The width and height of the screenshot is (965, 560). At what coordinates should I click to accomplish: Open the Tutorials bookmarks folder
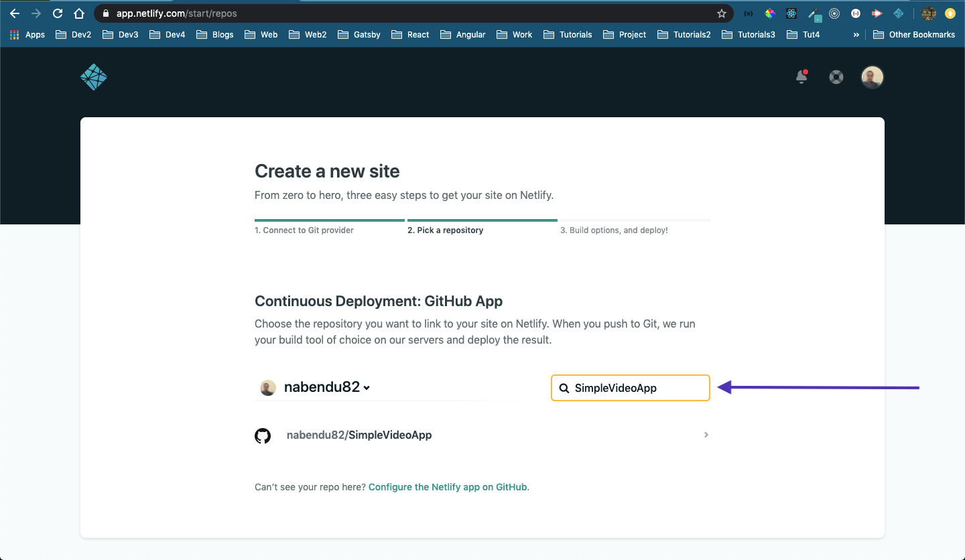pyautogui.click(x=568, y=35)
